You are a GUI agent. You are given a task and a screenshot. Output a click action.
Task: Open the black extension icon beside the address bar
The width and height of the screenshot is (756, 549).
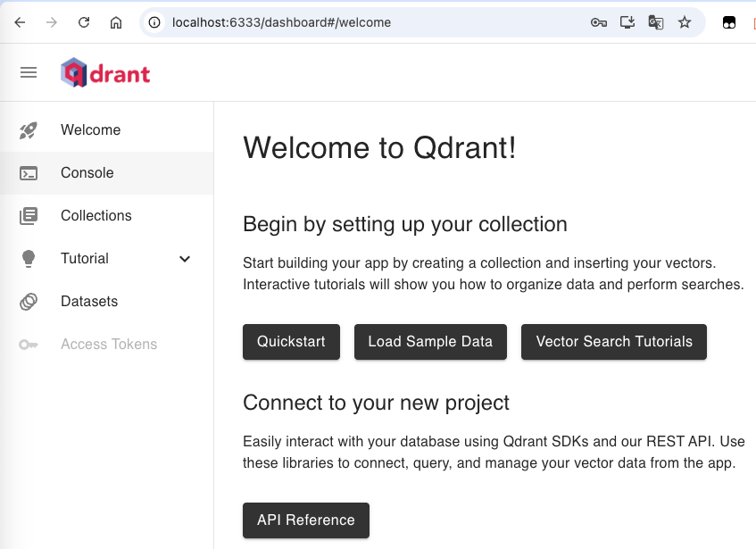coord(729,22)
